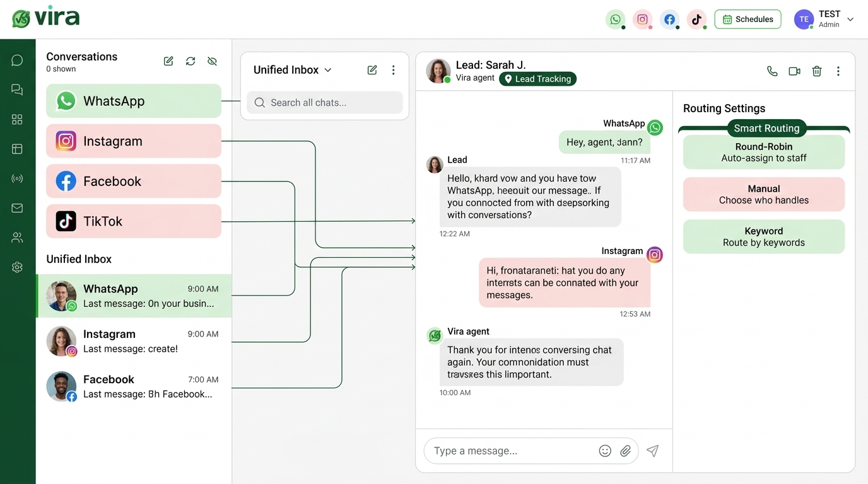The image size is (868, 484).
Task: Open the grid apps icon in sidebar
Action: coord(17,119)
